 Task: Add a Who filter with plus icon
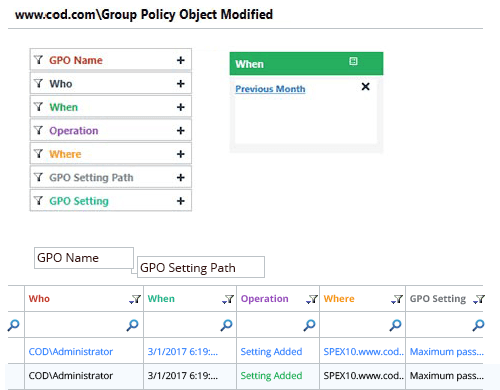coord(180,84)
